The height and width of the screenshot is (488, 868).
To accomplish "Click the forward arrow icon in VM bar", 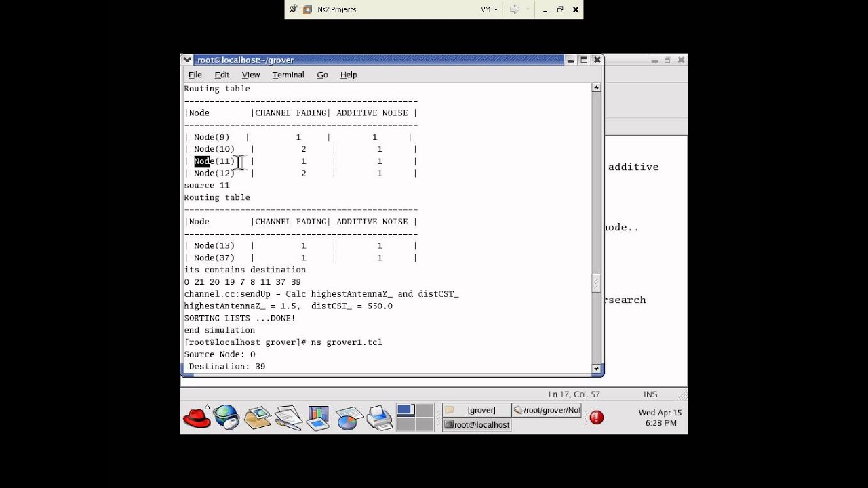I will coord(514,9).
